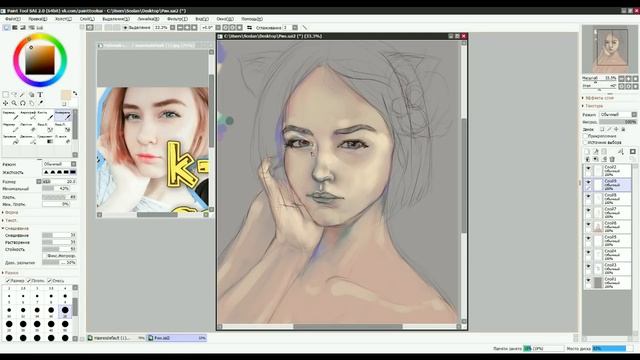The height and width of the screenshot is (360, 640).
Task: Toggle the Смесь pressure checkbox
Action: pos(49,281)
